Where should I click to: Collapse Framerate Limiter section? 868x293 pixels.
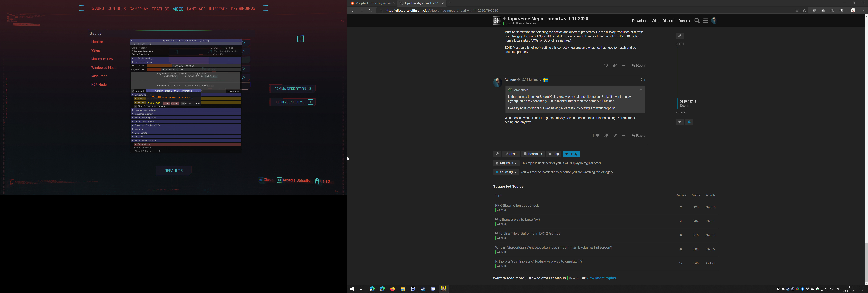[186, 62]
